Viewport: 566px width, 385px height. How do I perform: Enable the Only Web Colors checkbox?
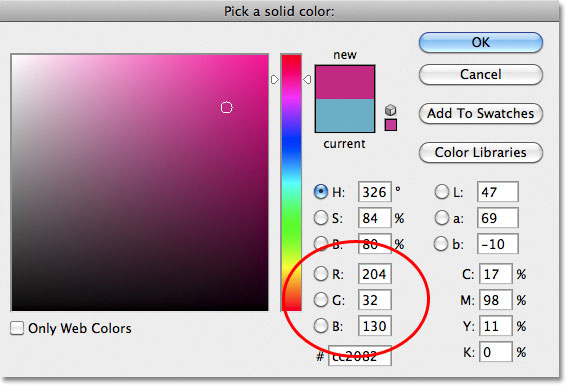coord(17,328)
